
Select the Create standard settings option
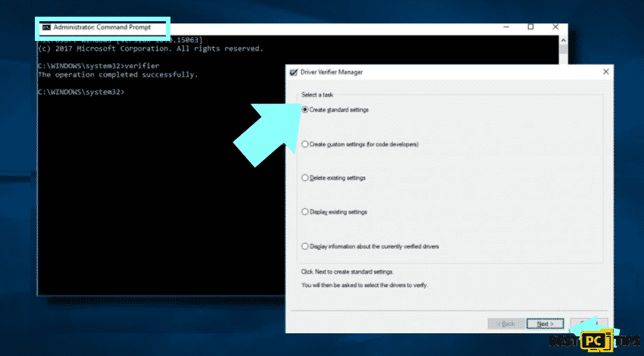(x=335, y=110)
